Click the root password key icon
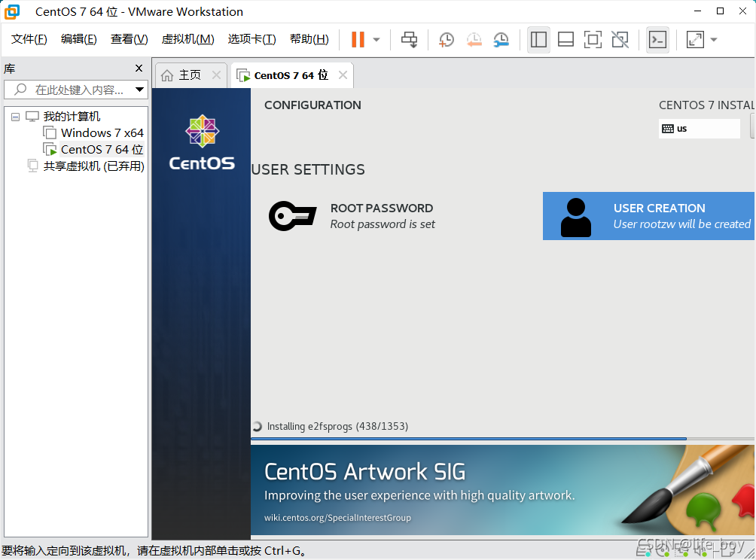 point(292,216)
